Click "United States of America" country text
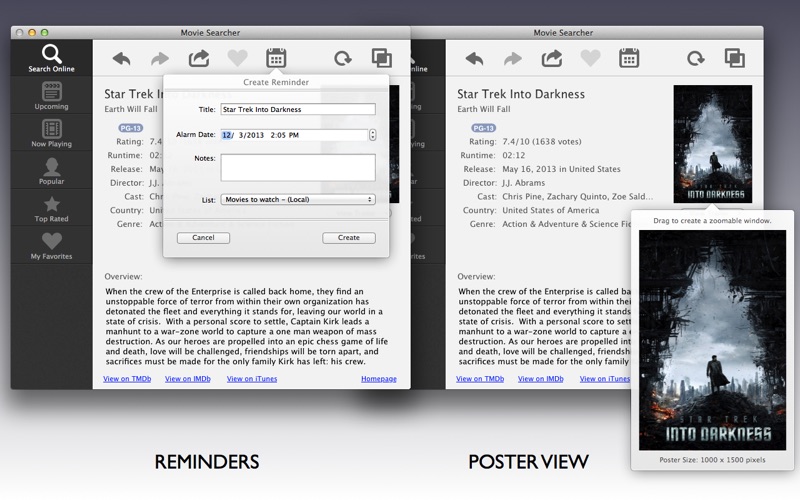Image resolution: width=800 pixels, height=500 pixels. [x=551, y=210]
